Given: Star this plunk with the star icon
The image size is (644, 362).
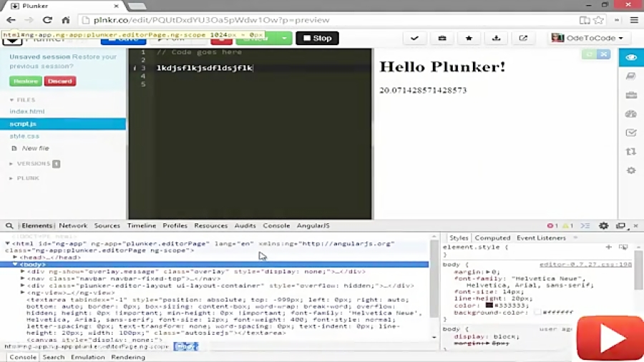Looking at the screenshot, I should coord(469,38).
